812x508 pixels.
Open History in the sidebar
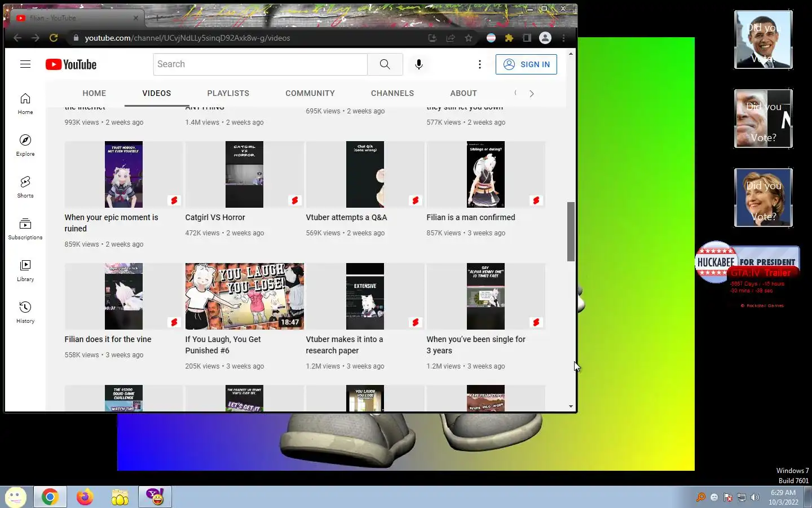25,313
